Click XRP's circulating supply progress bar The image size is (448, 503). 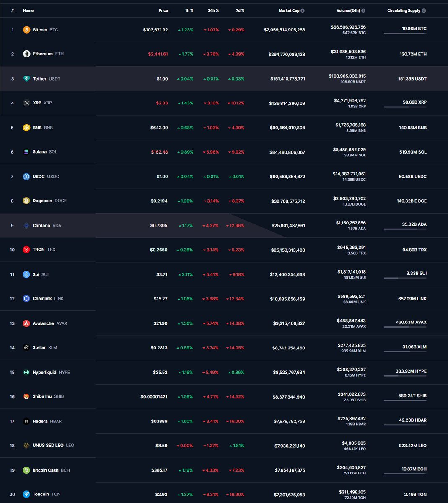405,107
